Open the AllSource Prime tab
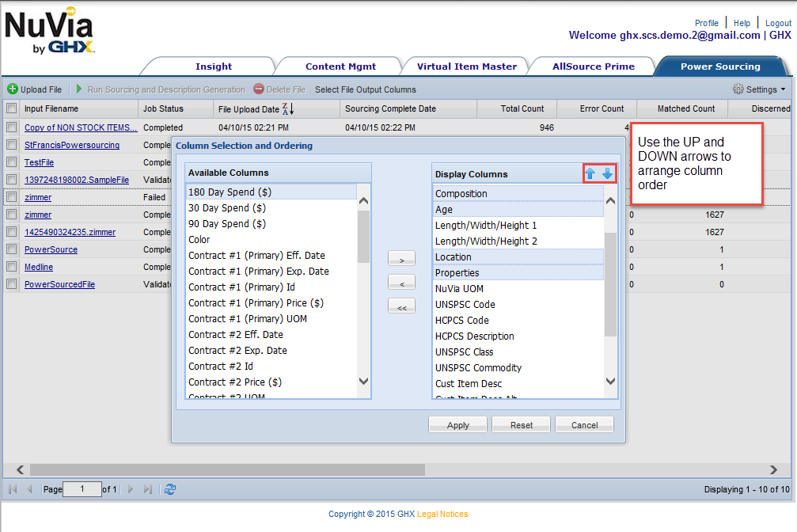Screen dimensions: 797x532 click(593, 66)
